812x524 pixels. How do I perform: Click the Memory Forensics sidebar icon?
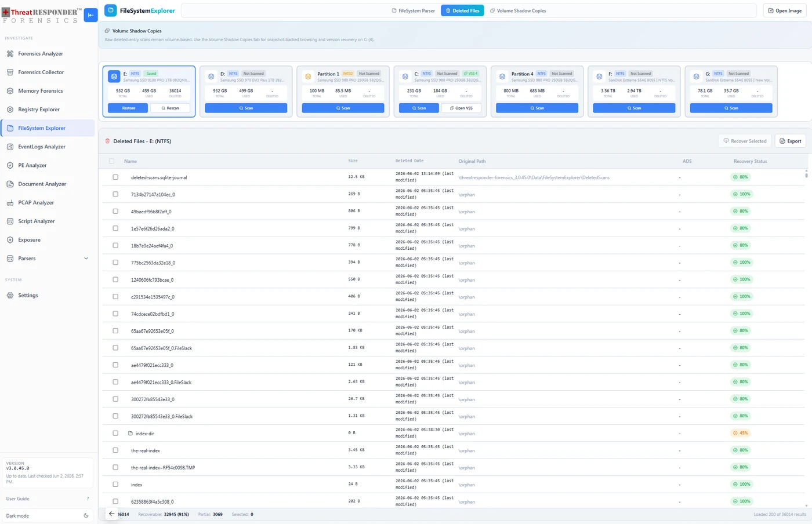click(10, 90)
